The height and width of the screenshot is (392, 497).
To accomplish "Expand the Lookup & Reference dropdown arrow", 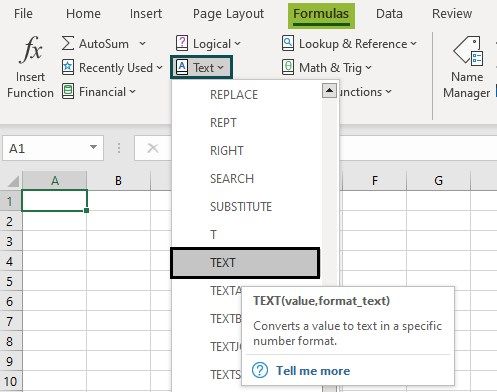I will [413, 44].
